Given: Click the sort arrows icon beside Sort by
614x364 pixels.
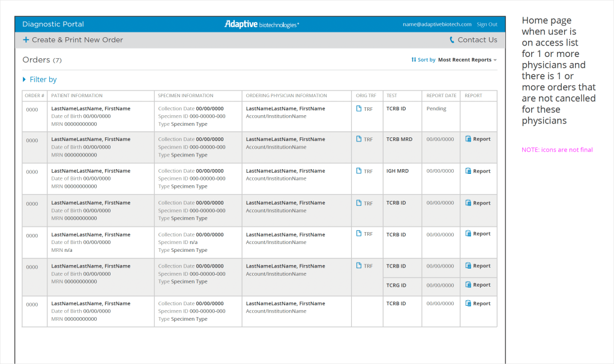Looking at the screenshot, I should pyautogui.click(x=414, y=60).
